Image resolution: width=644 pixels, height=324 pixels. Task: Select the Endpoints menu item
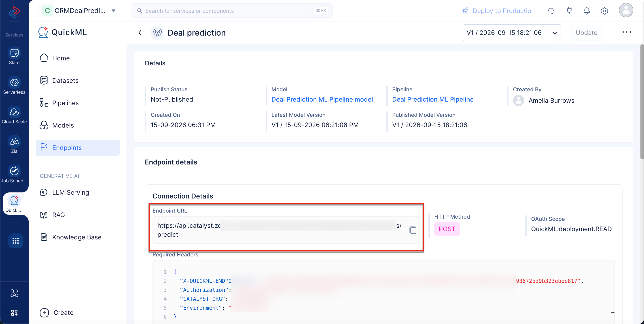[78, 148]
